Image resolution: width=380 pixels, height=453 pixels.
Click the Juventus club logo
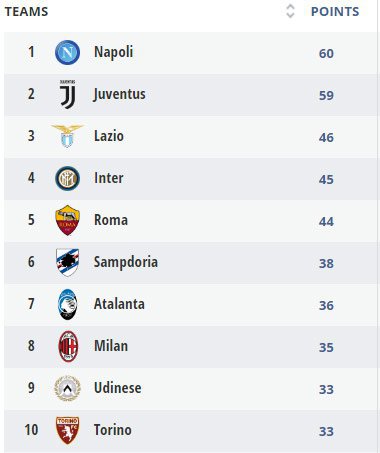(x=68, y=94)
